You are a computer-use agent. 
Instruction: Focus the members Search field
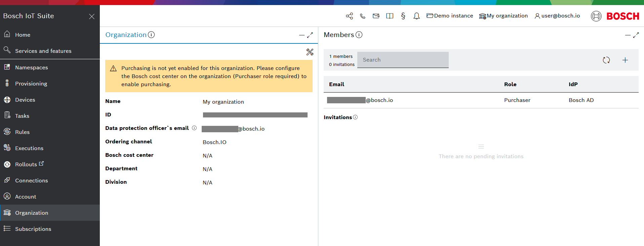click(403, 60)
